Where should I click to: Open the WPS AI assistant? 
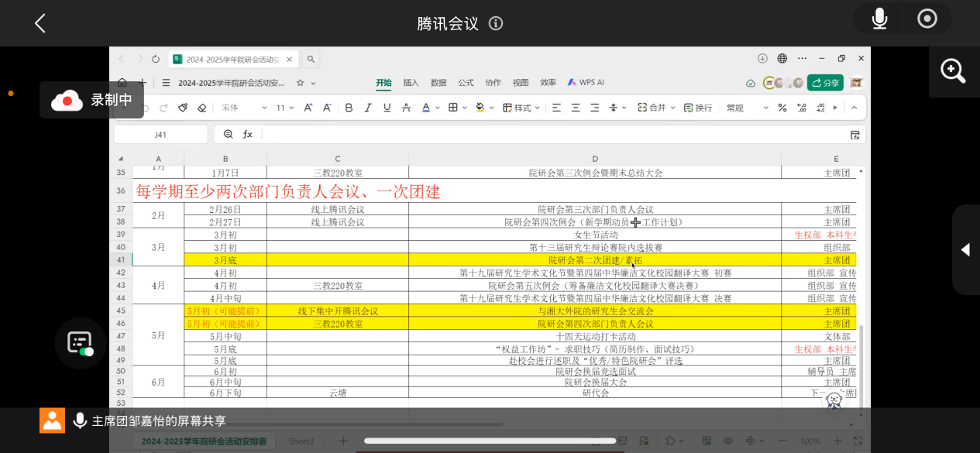(x=586, y=83)
